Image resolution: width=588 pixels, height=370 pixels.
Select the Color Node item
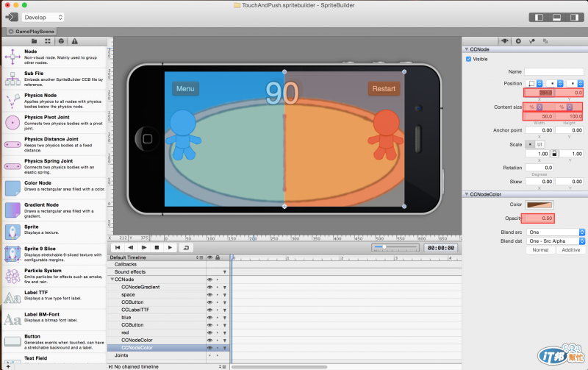tap(54, 188)
